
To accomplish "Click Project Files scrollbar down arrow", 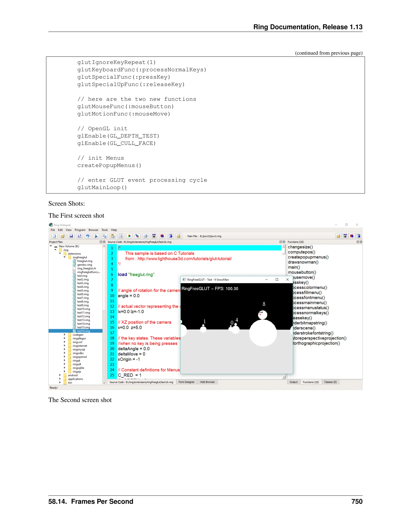I will tap(104, 383).
